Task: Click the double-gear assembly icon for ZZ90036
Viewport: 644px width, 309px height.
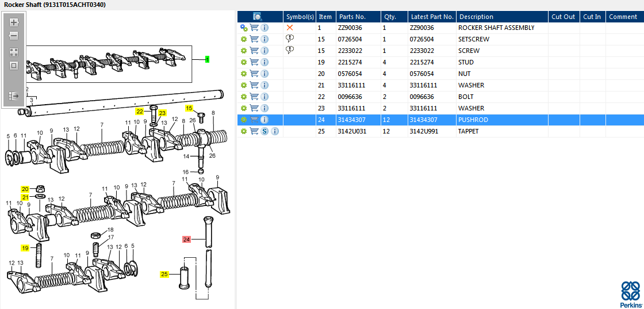Action: (x=244, y=28)
